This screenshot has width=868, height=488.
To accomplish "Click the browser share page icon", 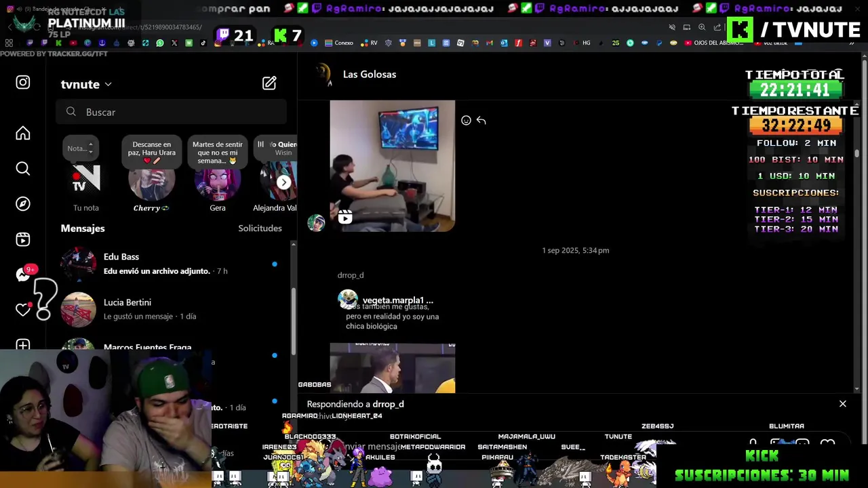I will pos(717,27).
